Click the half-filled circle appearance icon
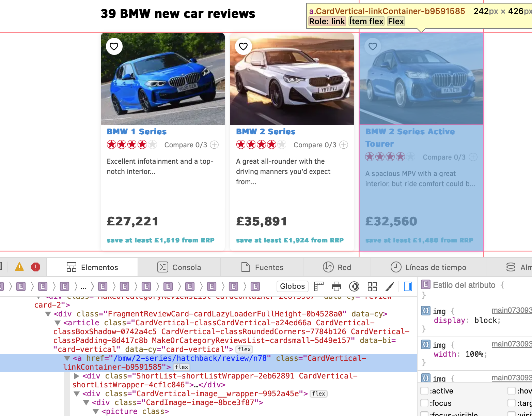Viewport: 532px width, 416px height. (x=354, y=286)
